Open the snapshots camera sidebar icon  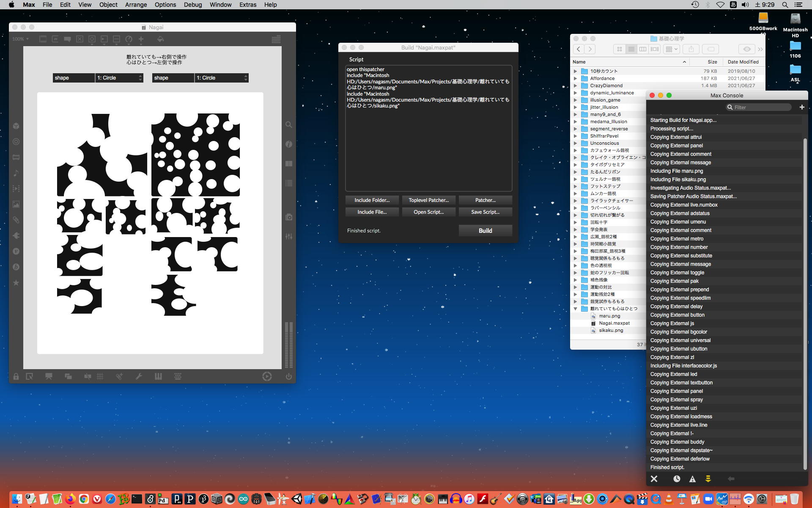(289, 217)
